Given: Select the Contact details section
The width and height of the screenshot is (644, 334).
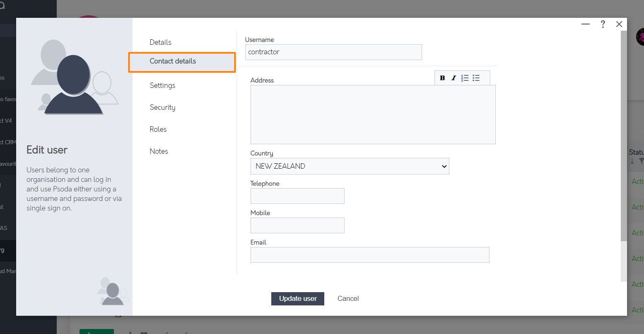Looking at the screenshot, I should [x=173, y=61].
